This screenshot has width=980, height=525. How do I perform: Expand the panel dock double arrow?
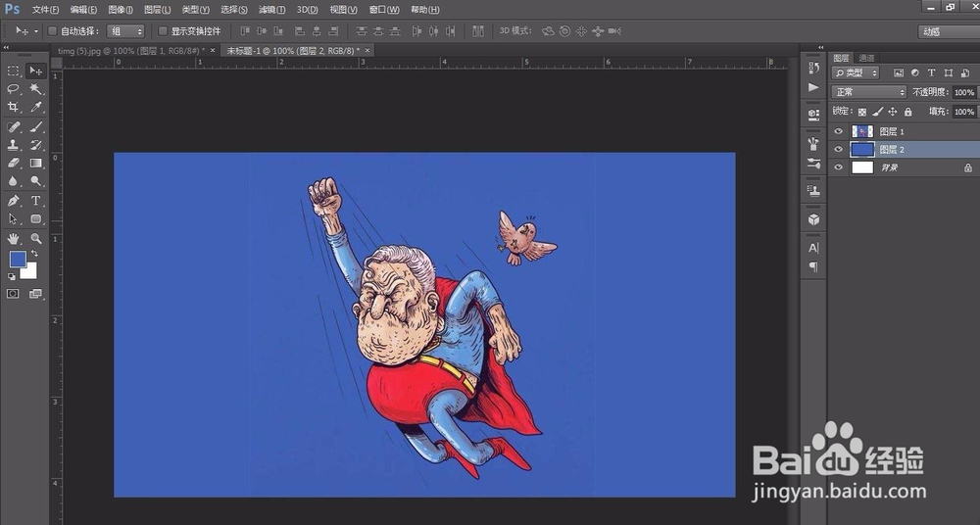(820, 47)
